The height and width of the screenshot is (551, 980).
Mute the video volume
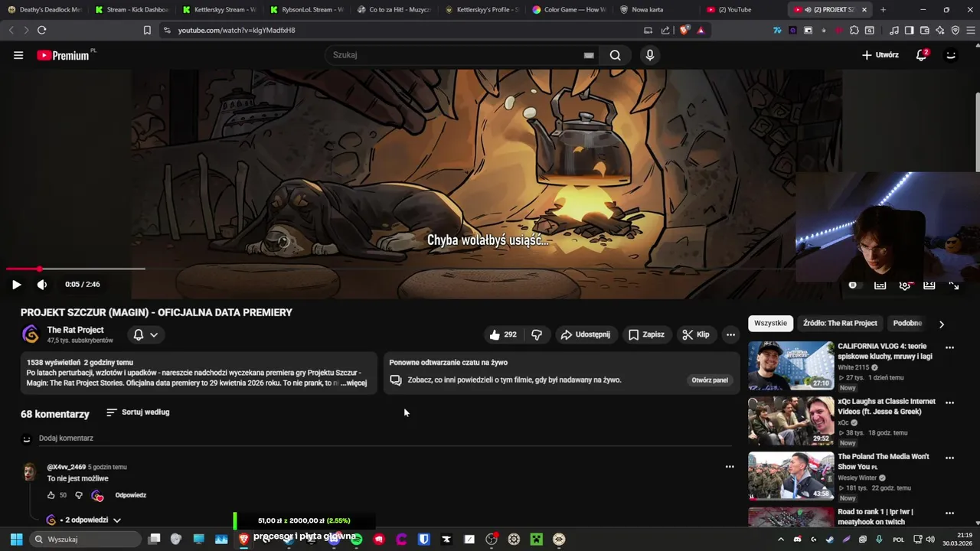tap(42, 285)
